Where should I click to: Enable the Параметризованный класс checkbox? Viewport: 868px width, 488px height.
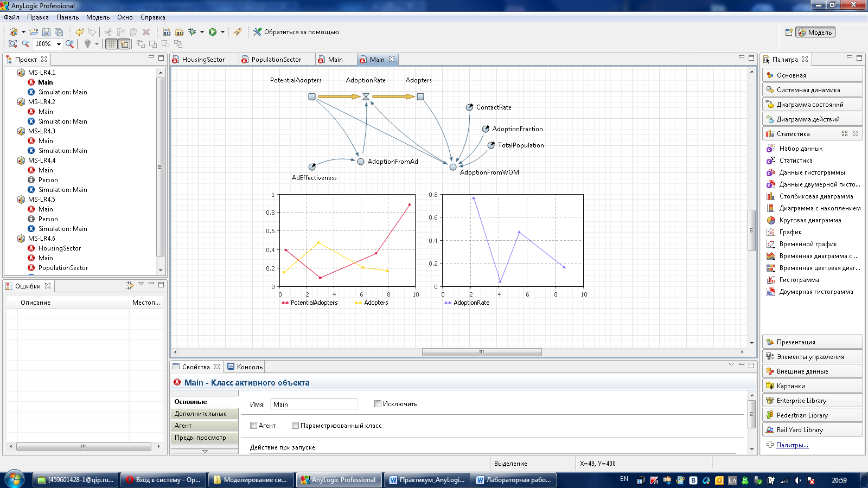click(x=295, y=426)
